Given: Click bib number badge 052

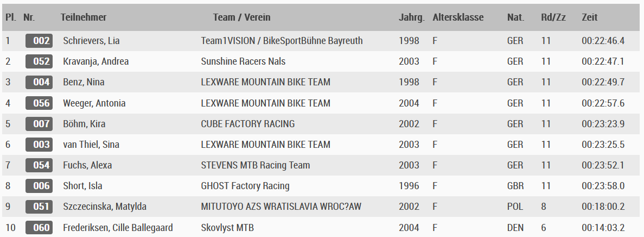Looking at the screenshot, I should click(x=39, y=61).
